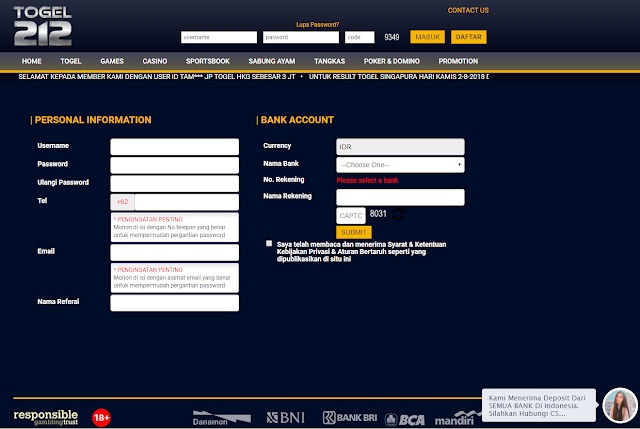Open the SPORTSBOOK menu item
The width and height of the screenshot is (640, 429).
[x=208, y=61]
